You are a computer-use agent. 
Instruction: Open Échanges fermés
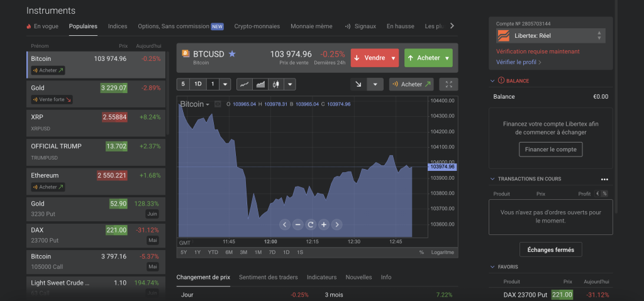[551, 249]
